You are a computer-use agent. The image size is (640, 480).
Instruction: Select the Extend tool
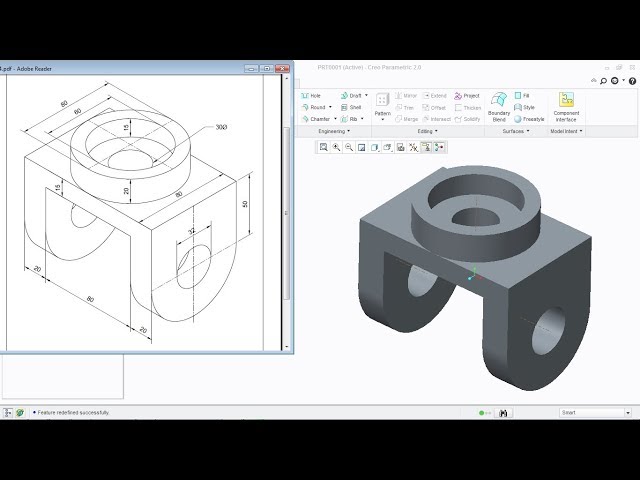[435, 96]
